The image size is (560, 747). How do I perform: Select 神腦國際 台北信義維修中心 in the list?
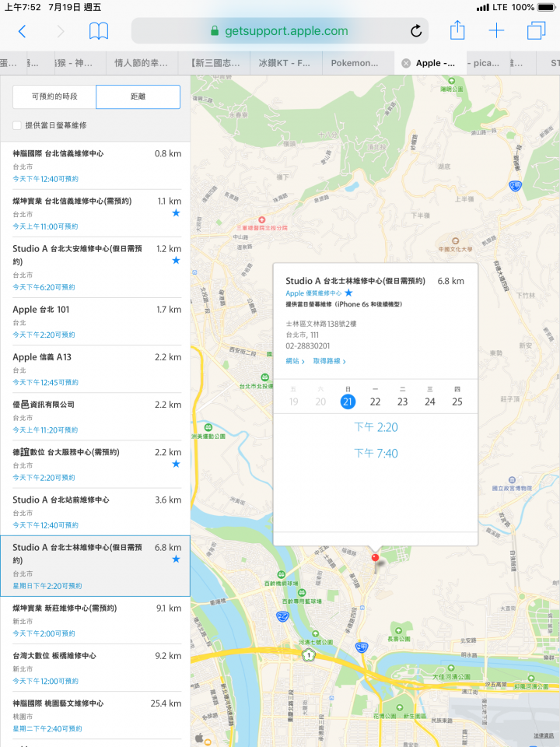click(x=95, y=165)
